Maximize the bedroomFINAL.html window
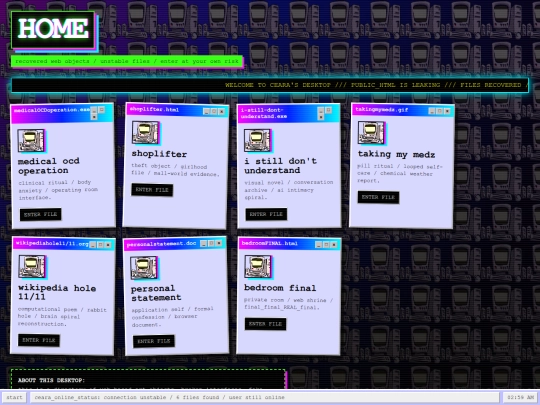 point(326,245)
